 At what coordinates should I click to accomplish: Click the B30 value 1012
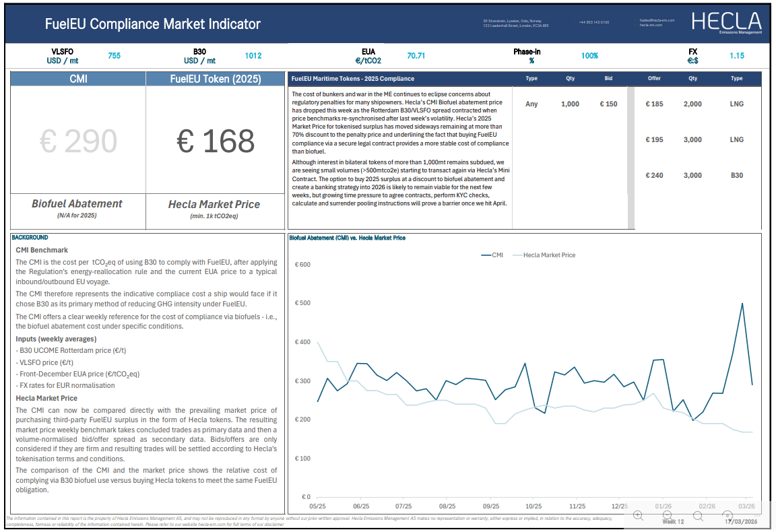point(253,56)
